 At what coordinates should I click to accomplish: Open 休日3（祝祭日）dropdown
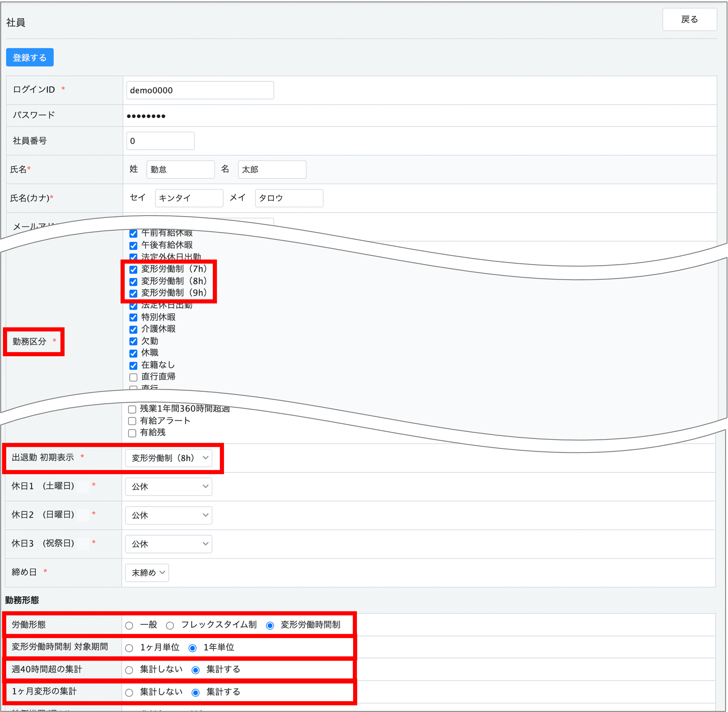(x=169, y=544)
